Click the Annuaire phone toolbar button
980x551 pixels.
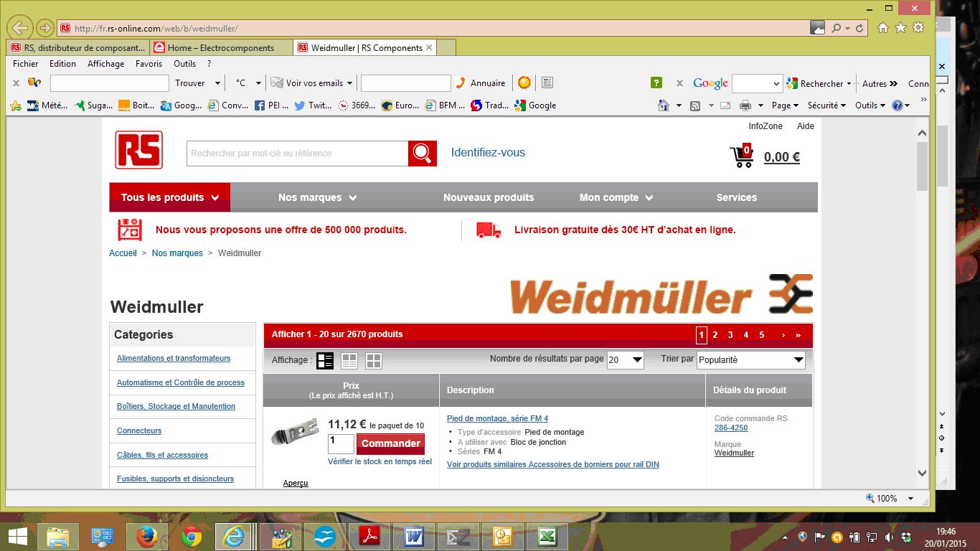click(x=481, y=83)
